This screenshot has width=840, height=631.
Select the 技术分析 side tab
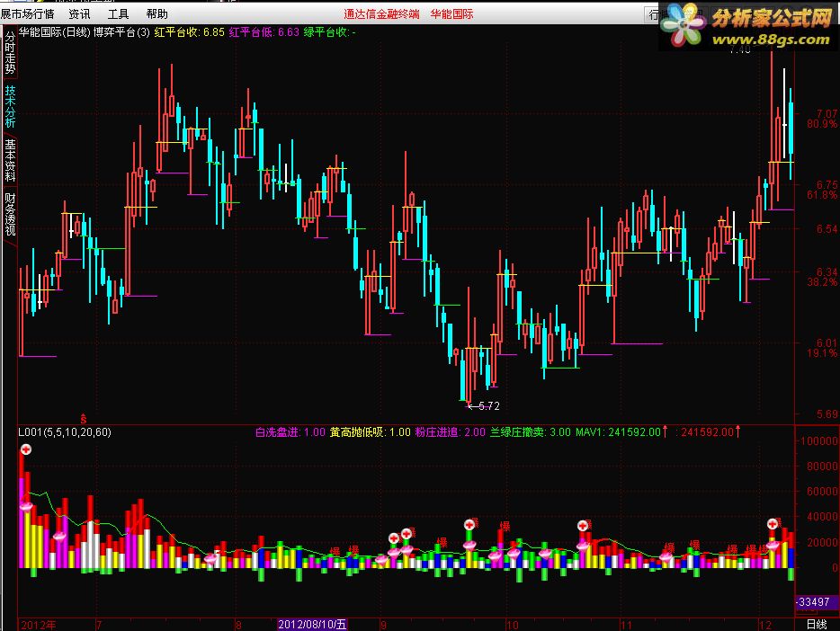click(10, 106)
